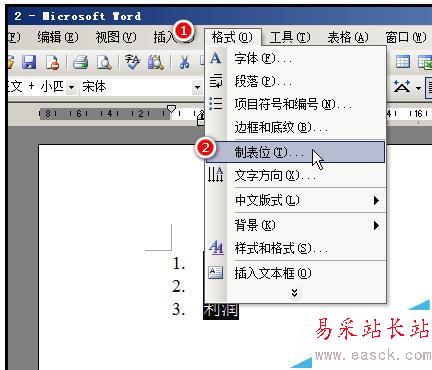The image size is (432, 370).
Task: Click the Save disk icon
Action: click(x=29, y=62)
